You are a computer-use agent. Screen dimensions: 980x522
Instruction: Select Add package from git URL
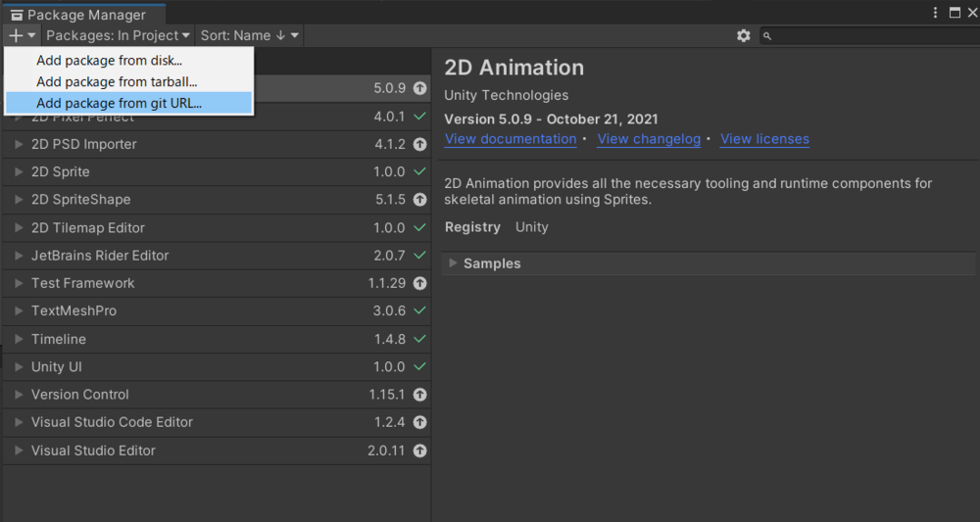click(x=119, y=103)
